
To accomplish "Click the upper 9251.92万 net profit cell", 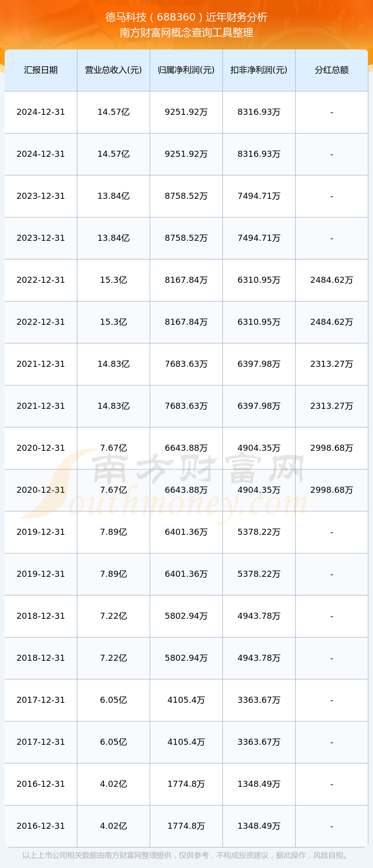I will tap(186, 112).
